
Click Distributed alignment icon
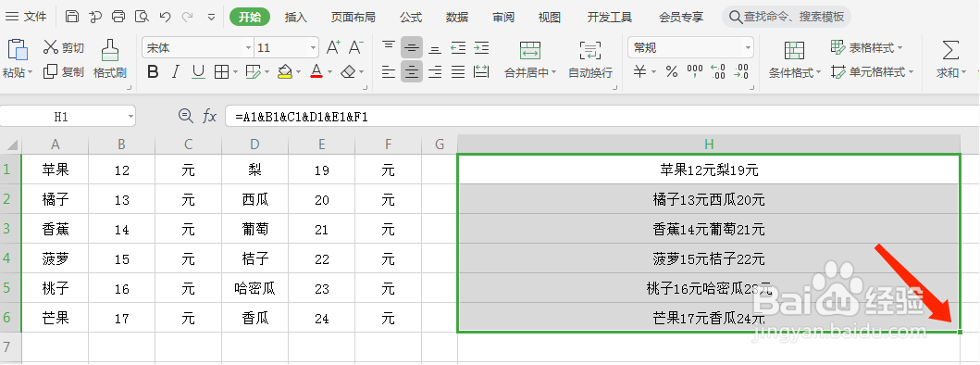tap(480, 72)
